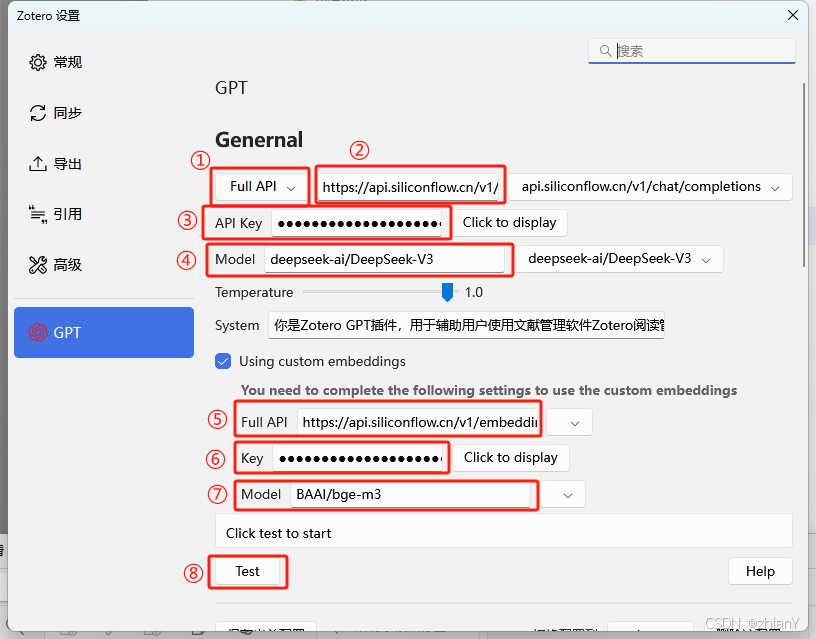Image resolution: width=816 pixels, height=639 pixels.
Task: Open the DeepSeek-V3 model preset dropdown
Action: pyautogui.click(x=619, y=259)
